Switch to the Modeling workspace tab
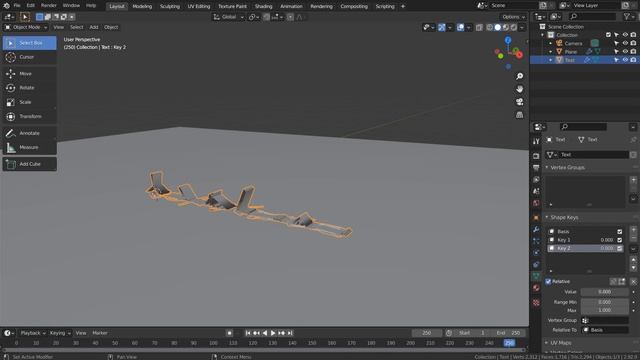Viewport: 640px width, 360px height. pyautogui.click(x=142, y=6)
